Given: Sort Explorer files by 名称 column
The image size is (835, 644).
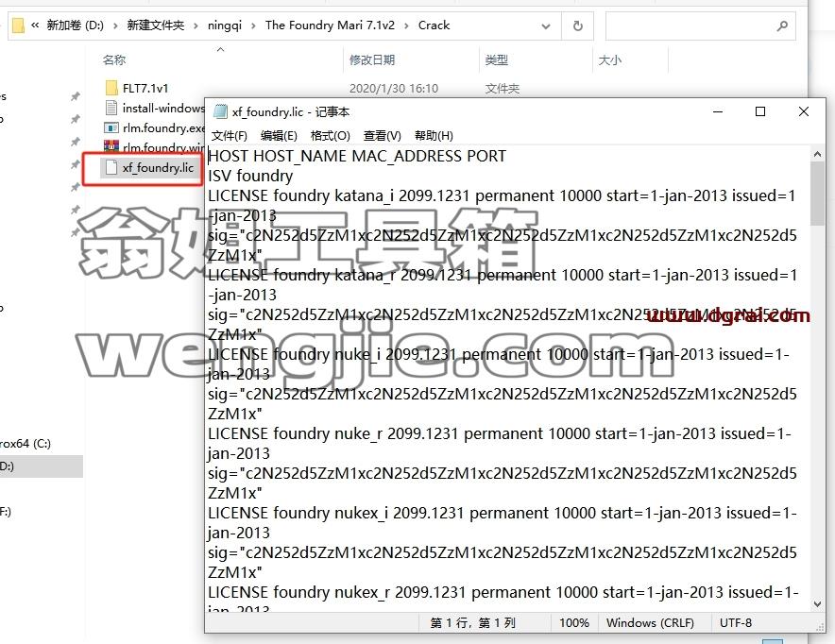Looking at the screenshot, I should [x=114, y=60].
